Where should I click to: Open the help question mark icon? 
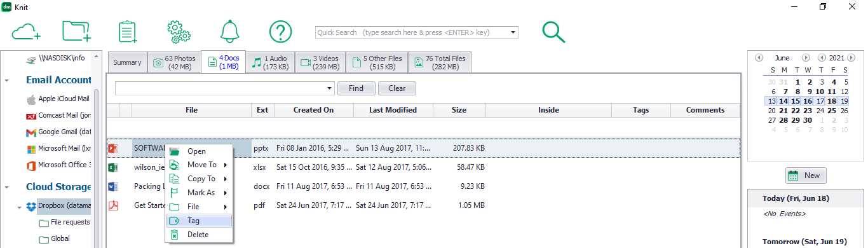(280, 31)
